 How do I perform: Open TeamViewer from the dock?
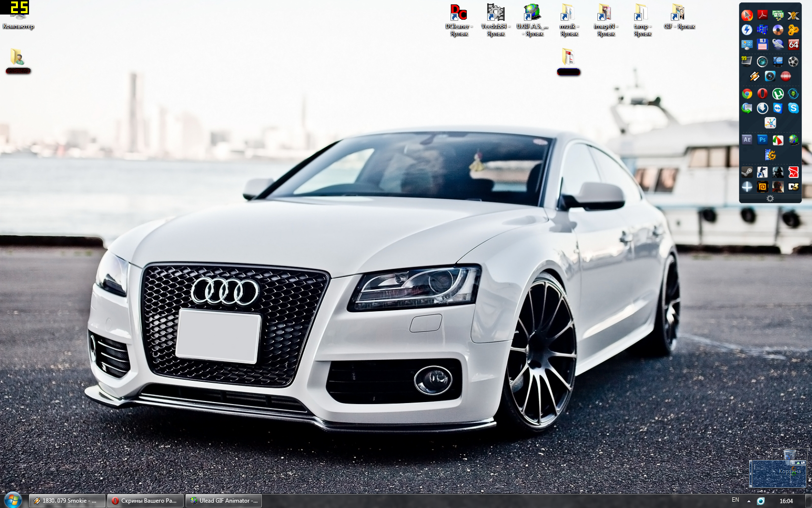778,108
